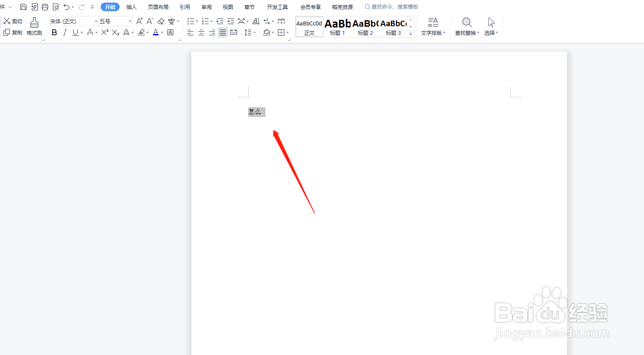Click the phonetic guide (pinyin) icon
This screenshot has height=355, width=644.
pyautogui.click(x=171, y=21)
